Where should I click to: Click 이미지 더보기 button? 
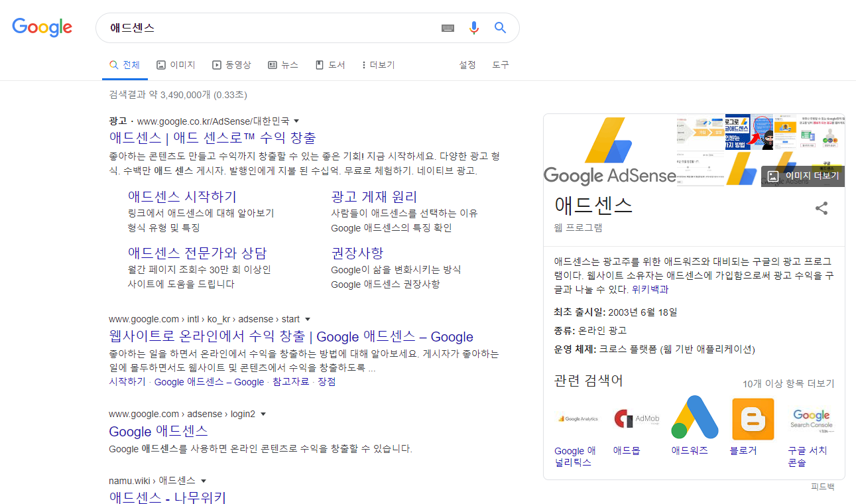[x=803, y=176]
